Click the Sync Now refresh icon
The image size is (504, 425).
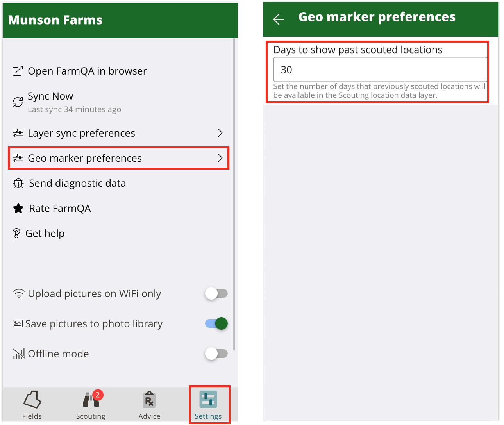tap(18, 102)
